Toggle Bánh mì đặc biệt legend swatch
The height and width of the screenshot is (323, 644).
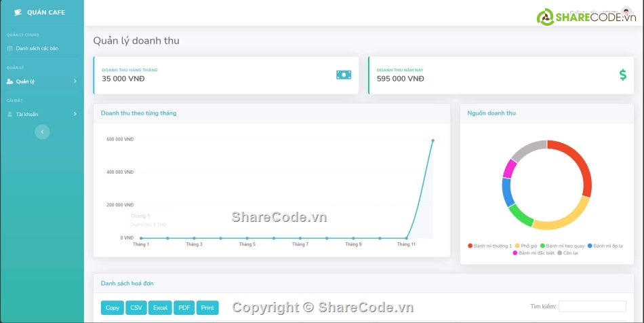pos(515,253)
